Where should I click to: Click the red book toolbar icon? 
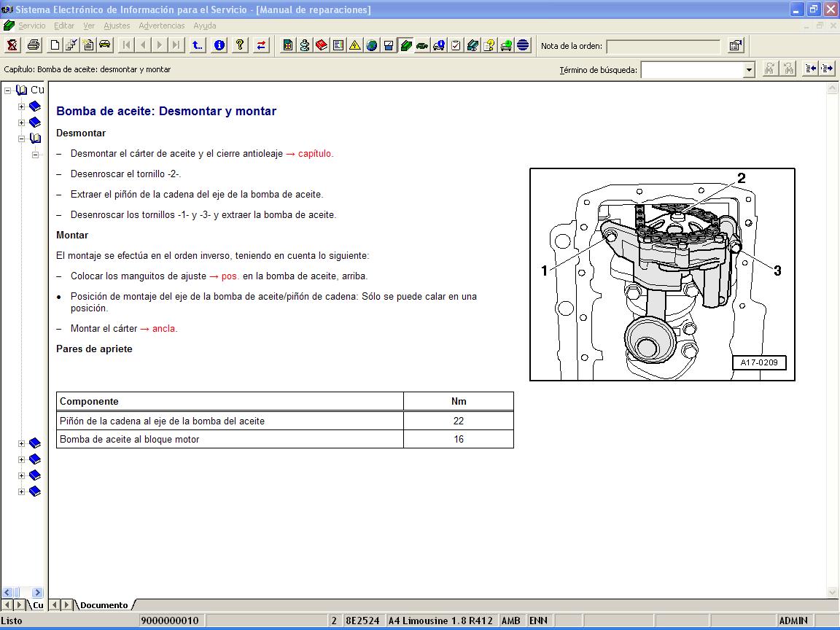[x=322, y=45]
